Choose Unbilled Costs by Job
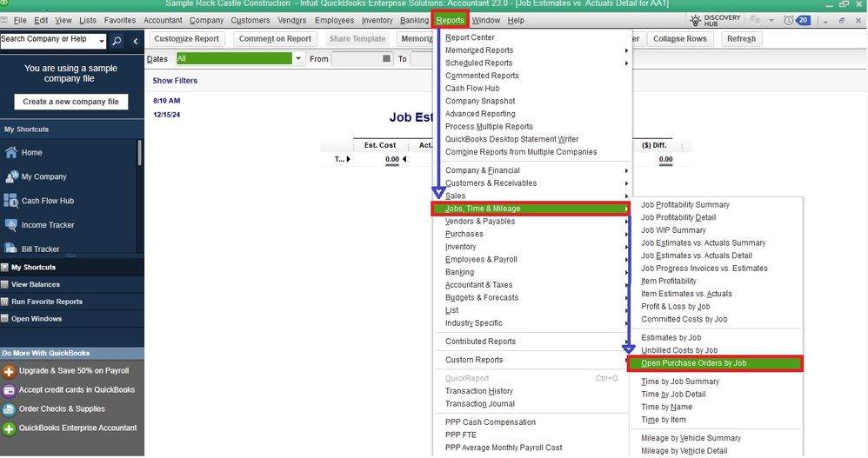868x458 pixels. (679, 351)
